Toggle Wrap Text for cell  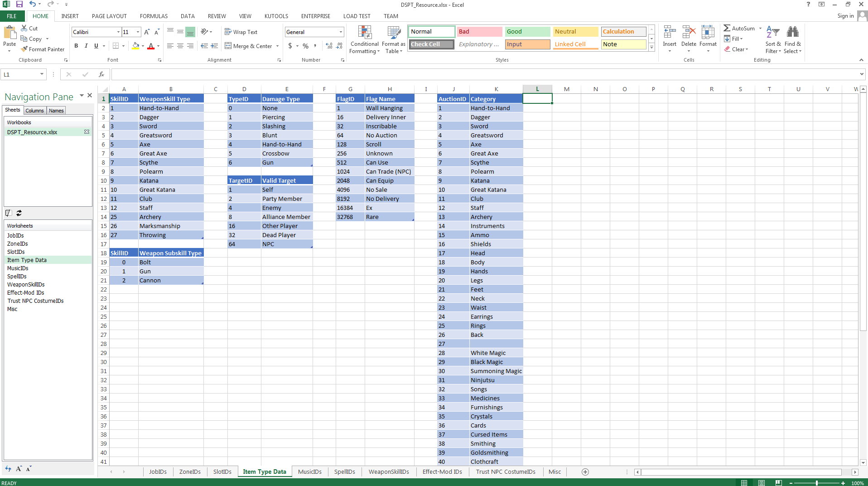(241, 32)
